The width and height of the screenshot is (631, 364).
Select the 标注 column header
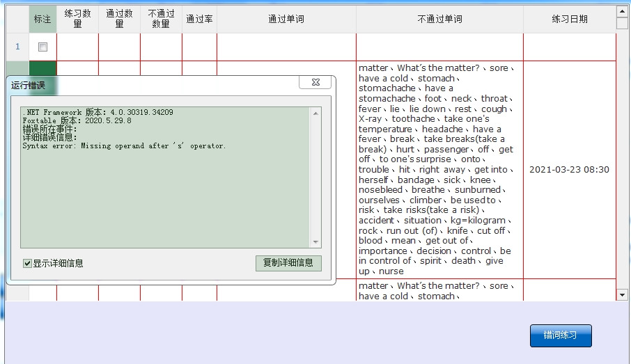pos(42,19)
